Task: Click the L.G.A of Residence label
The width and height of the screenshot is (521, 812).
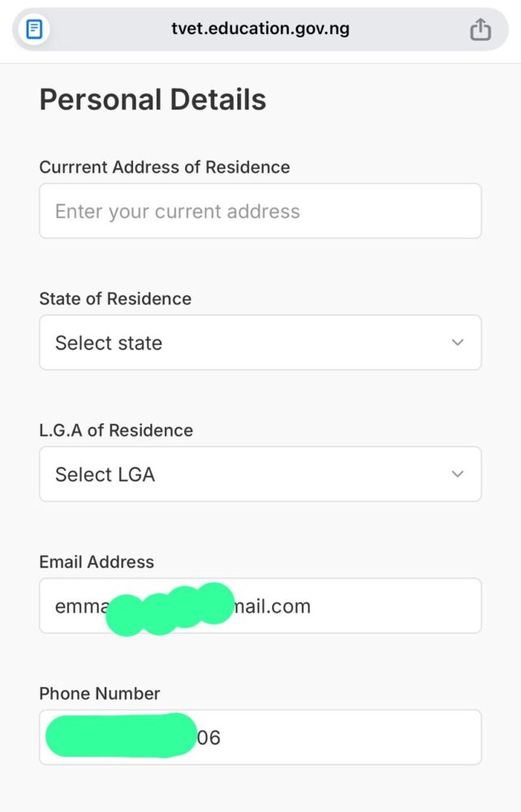Action: 116,430
